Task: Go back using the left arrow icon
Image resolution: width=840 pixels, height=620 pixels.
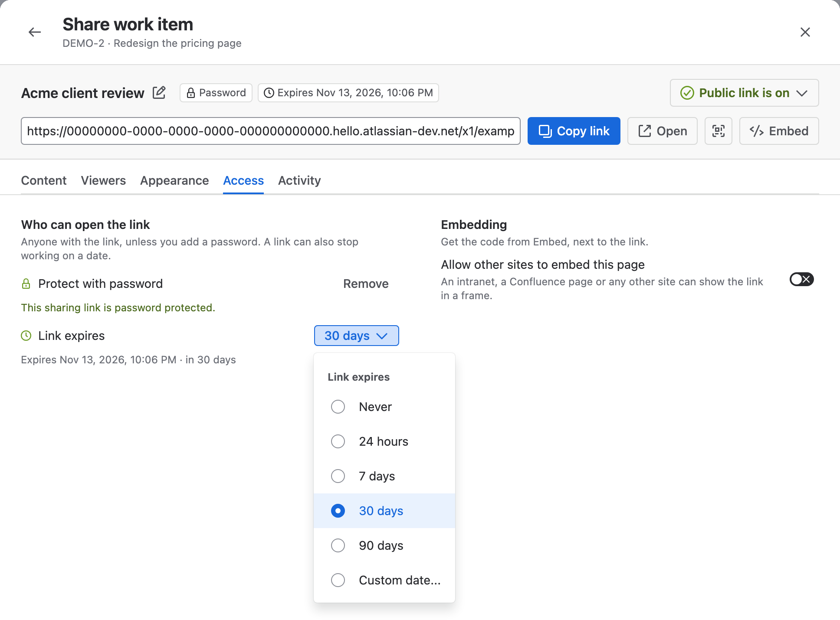Action: coord(35,32)
